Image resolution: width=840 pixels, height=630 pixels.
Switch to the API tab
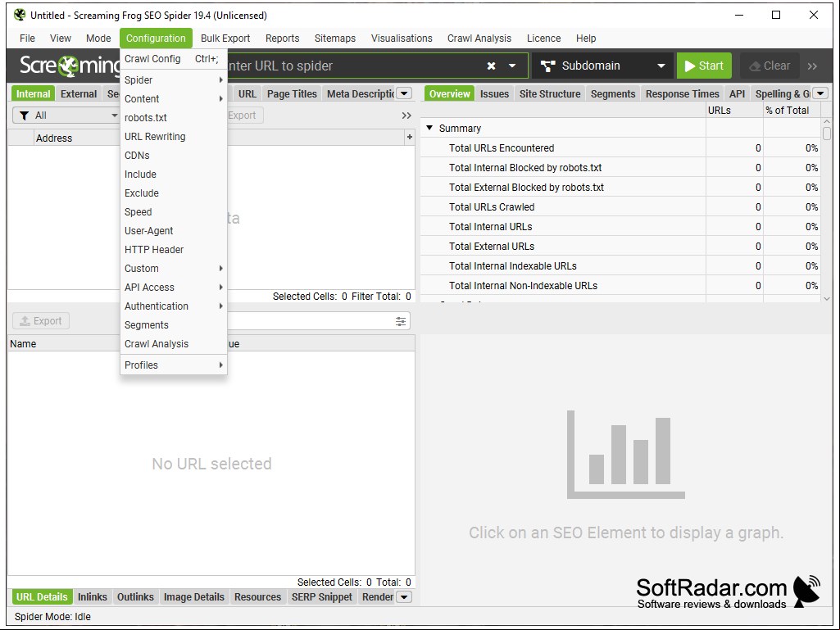[737, 93]
